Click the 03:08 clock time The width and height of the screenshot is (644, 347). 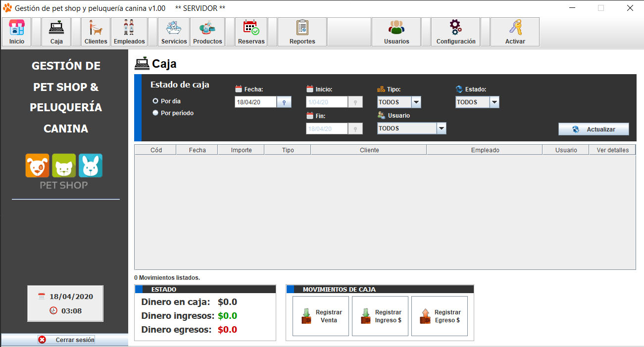pyautogui.click(x=71, y=311)
